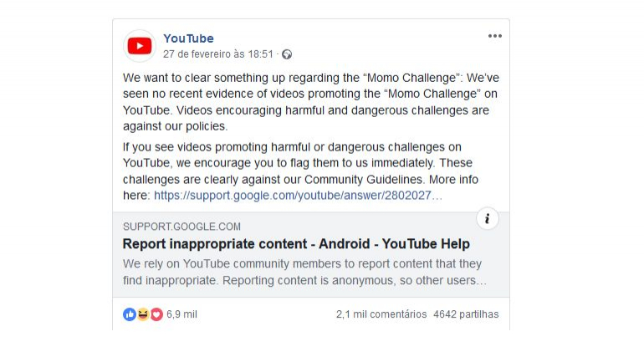View the 6,9 mil reactions count

pos(181,314)
